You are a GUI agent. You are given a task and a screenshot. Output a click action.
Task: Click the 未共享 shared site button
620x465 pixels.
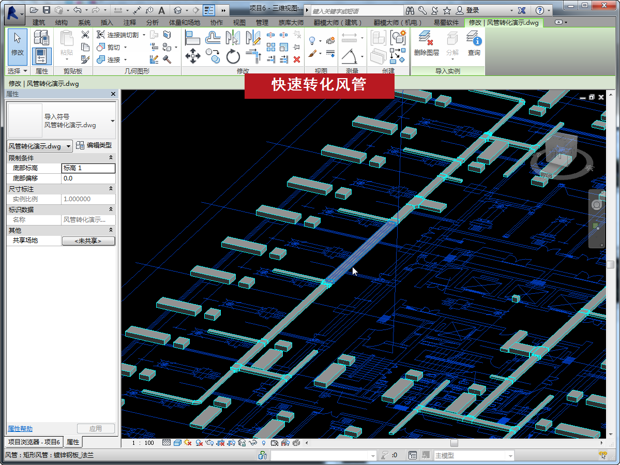(88, 241)
